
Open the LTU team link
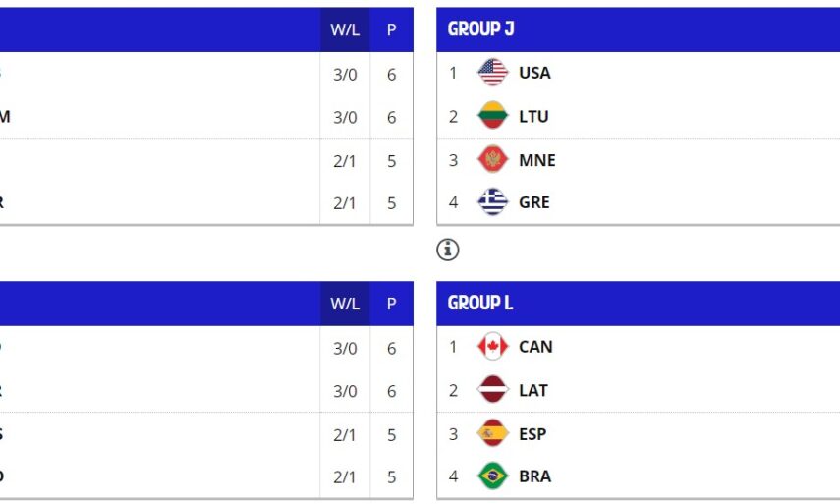tap(533, 116)
